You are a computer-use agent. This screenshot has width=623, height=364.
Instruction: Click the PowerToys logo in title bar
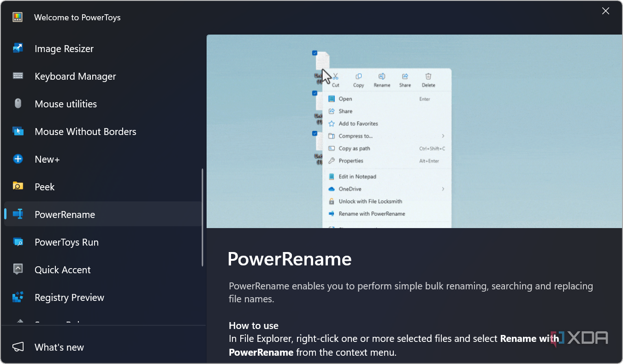coord(18,18)
